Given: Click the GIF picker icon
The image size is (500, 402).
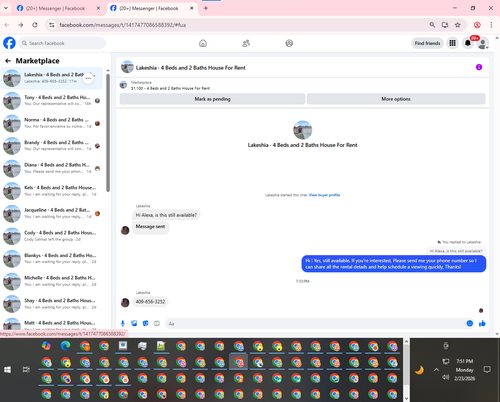Looking at the screenshot, I should coord(157,323).
